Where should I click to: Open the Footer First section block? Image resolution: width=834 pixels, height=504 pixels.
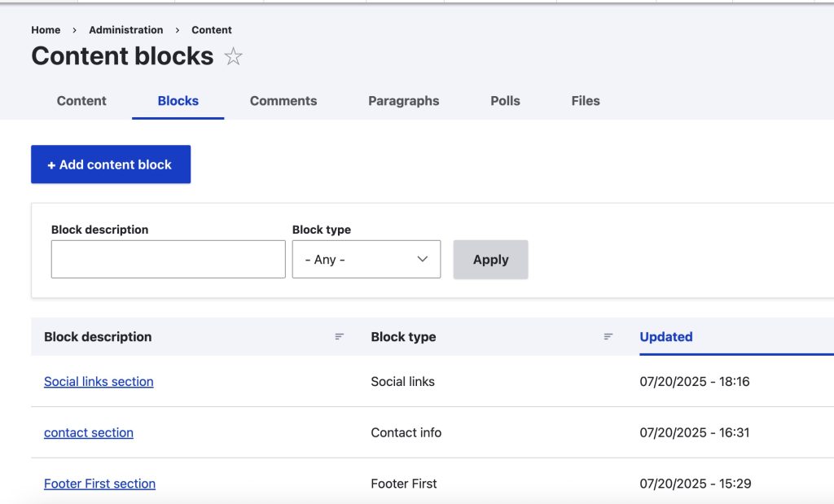tap(99, 484)
